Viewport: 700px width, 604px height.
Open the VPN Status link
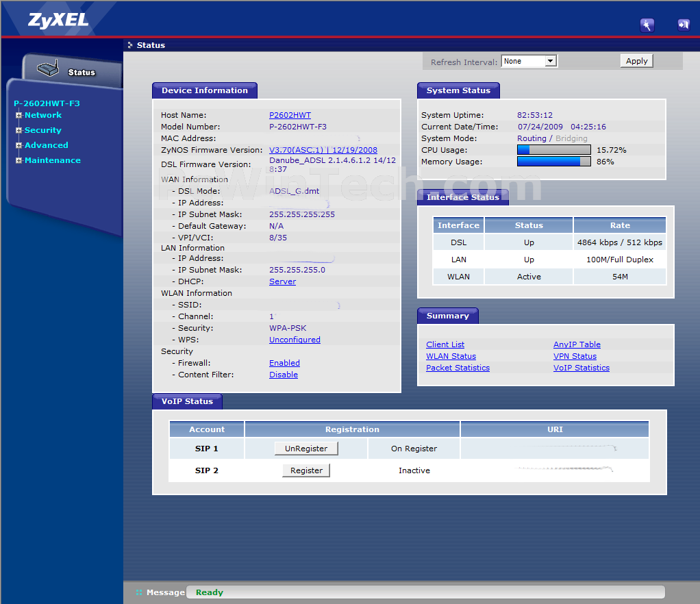pos(575,356)
